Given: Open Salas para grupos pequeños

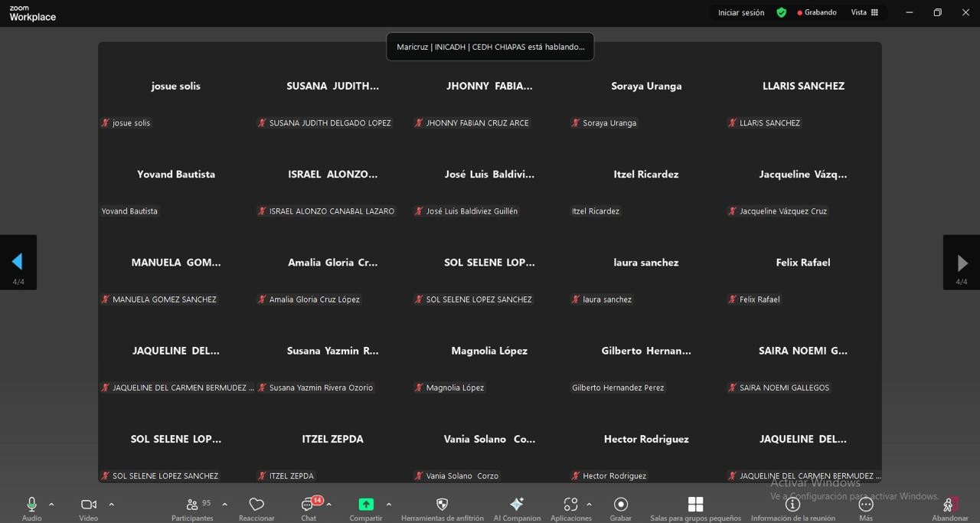Looking at the screenshot, I should coord(695,505).
